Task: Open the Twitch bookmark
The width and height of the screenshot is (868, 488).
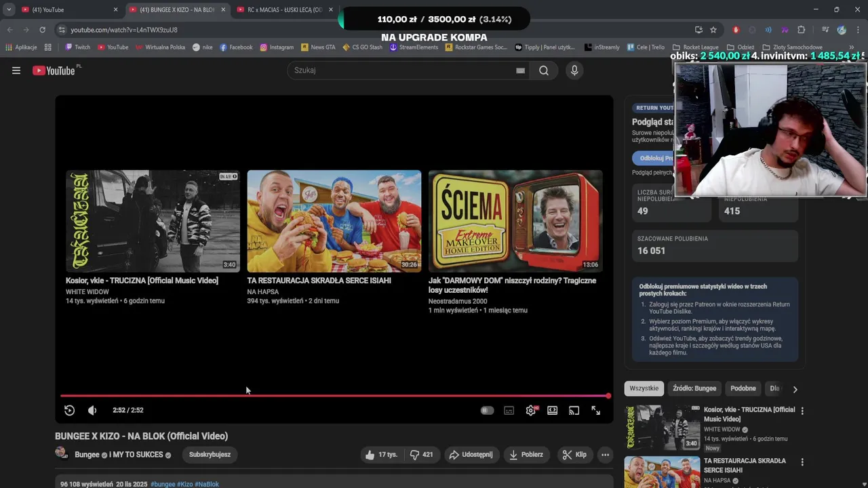Action: [x=77, y=47]
